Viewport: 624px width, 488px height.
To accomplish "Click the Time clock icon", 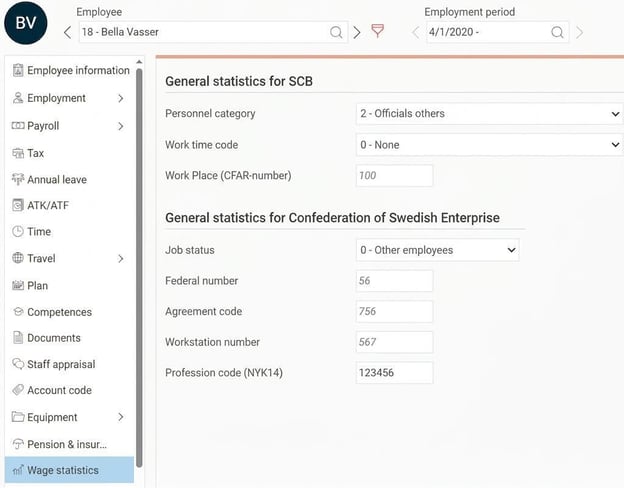I will [x=18, y=231].
